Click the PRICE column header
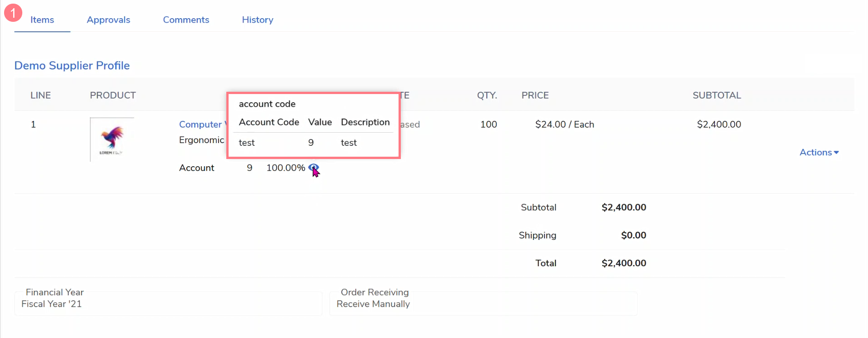 pyautogui.click(x=535, y=95)
